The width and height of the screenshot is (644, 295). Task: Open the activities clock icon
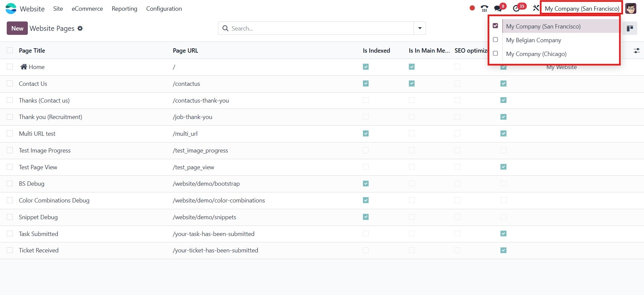tap(517, 8)
